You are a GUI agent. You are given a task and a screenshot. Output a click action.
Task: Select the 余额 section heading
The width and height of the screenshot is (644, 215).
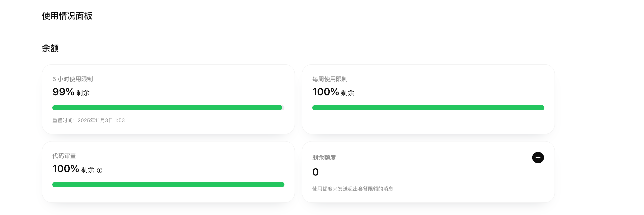click(50, 48)
